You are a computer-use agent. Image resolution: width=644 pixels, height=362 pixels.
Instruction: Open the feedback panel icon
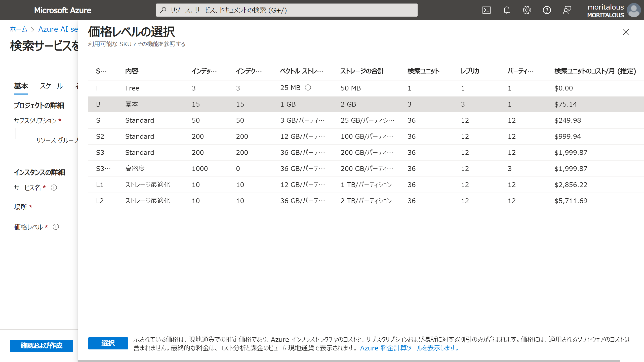point(567,10)
